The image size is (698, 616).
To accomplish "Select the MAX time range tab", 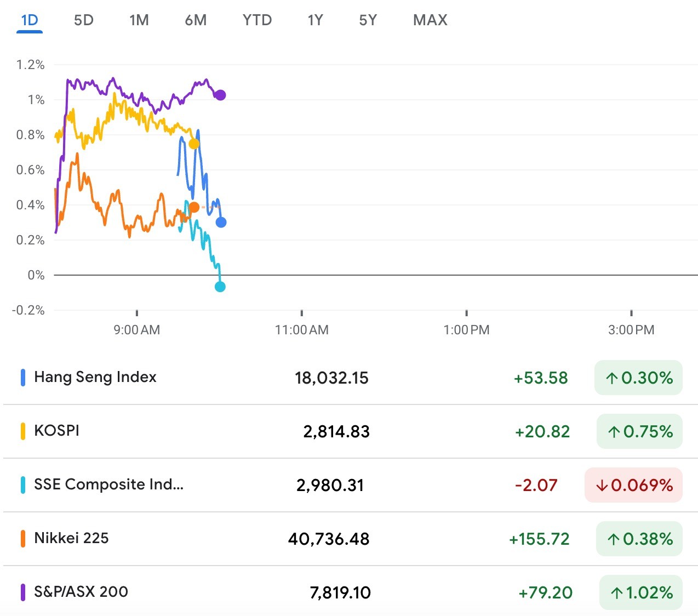I will [x=430, y=20].
